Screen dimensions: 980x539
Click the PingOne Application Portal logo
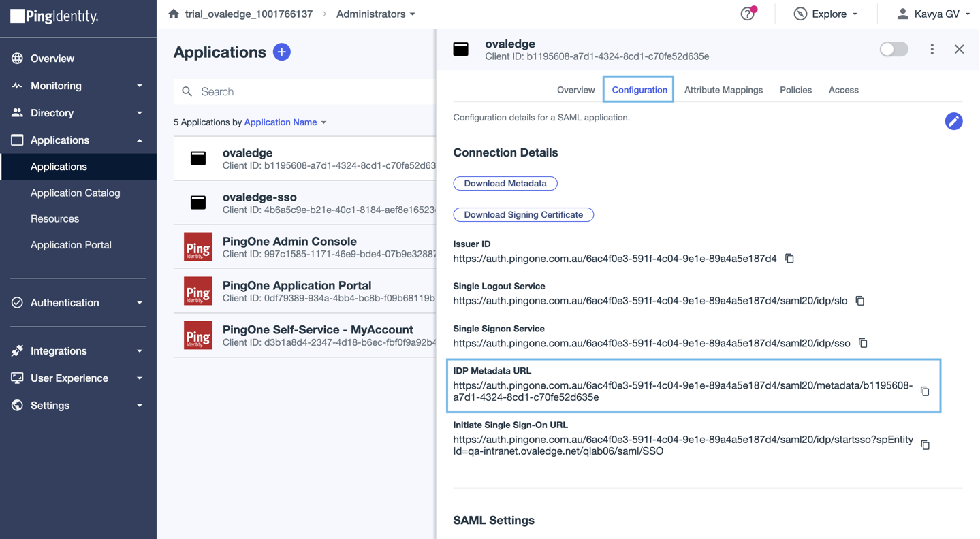198,291
